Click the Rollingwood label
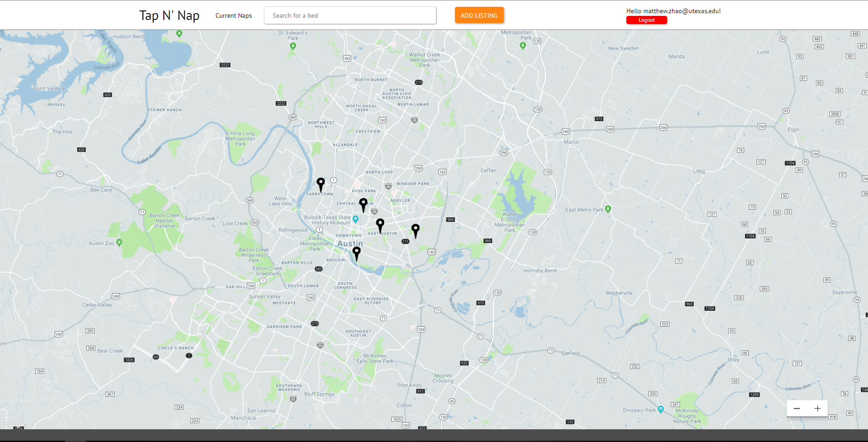This screenshot has height=442, width=868. click(293, 230)
